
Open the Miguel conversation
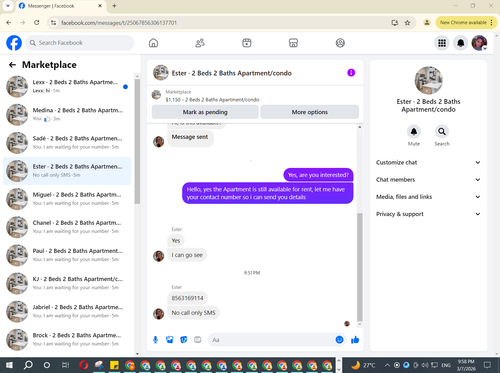tap(67, 199)
